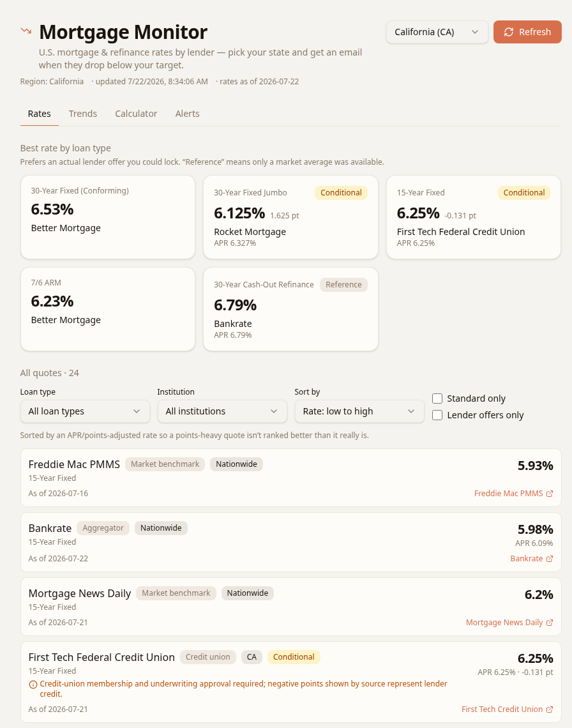
Task: Select the 30-Year Fixed Jumbo Rocket Mortgage card
Action: coord(290,217)
